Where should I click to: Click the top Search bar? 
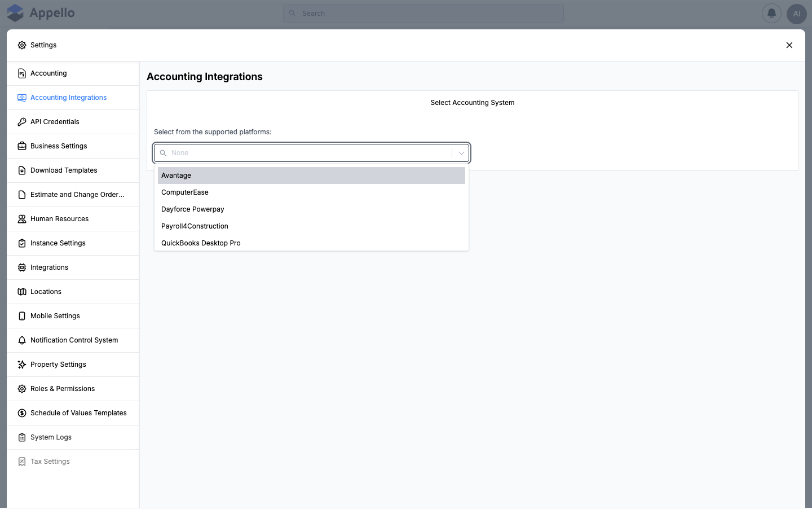[x=423, y=14]
